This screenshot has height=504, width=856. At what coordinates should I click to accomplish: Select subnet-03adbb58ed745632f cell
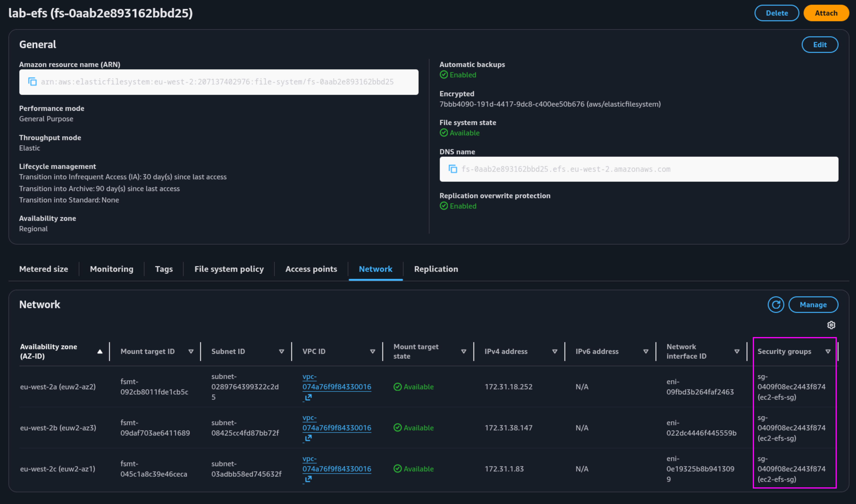pyautogui.click(x=246, y=469)
